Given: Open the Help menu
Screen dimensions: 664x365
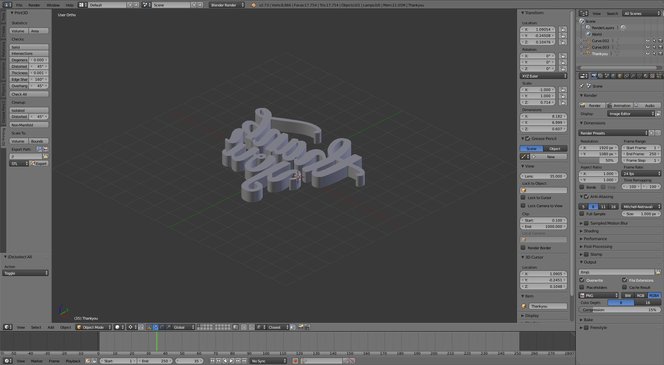Looking at the screenshot, I should (69, 5).
